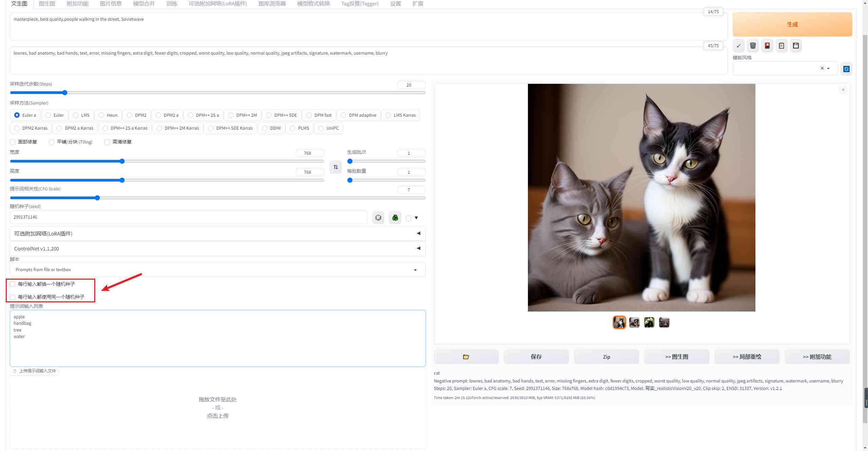
Task: Drag the CFG Scale slider value
Action: (x=98, y=198)
